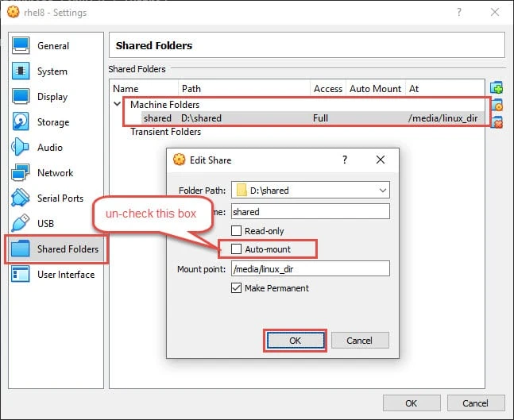Toggle the Auto-mount checkbox
This screenshot has height=420, width=514.
click(237, 249)
